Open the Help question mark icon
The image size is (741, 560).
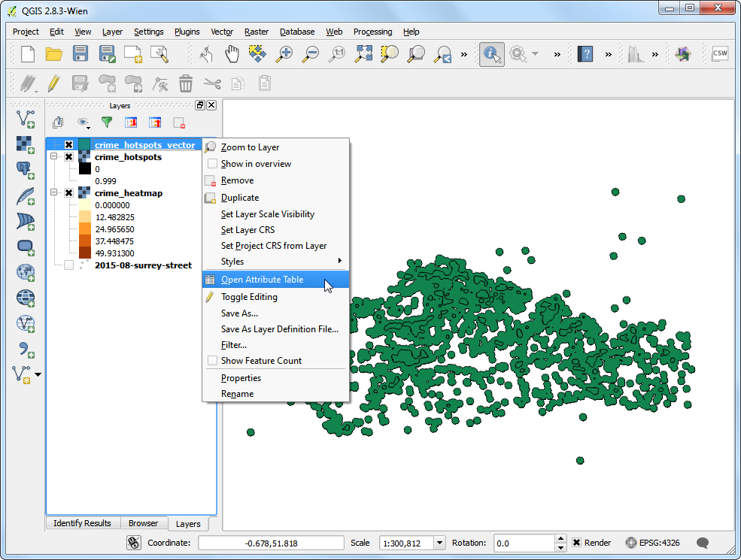585,54
